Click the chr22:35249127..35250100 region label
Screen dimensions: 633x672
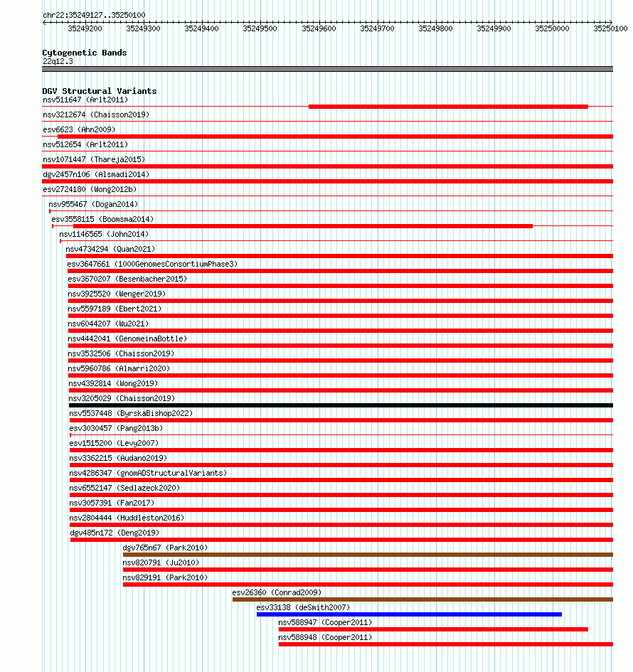[94, 15]
